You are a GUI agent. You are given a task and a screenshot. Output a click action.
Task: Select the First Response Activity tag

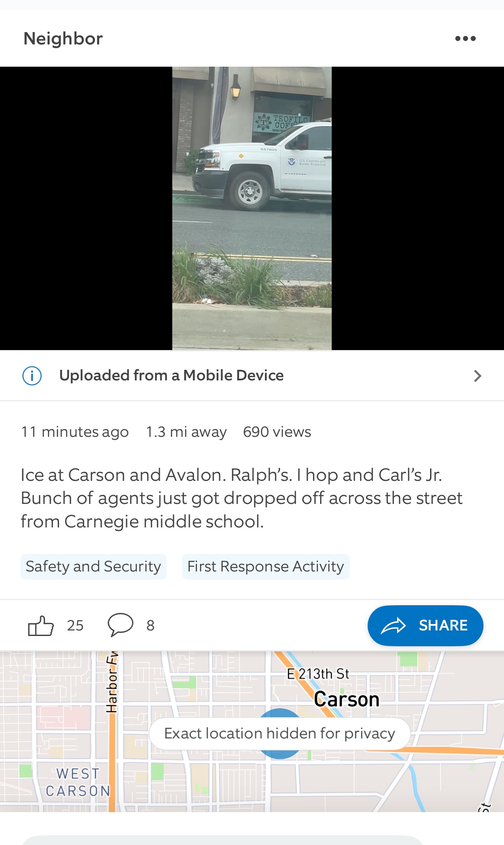[x=265, y=567]
